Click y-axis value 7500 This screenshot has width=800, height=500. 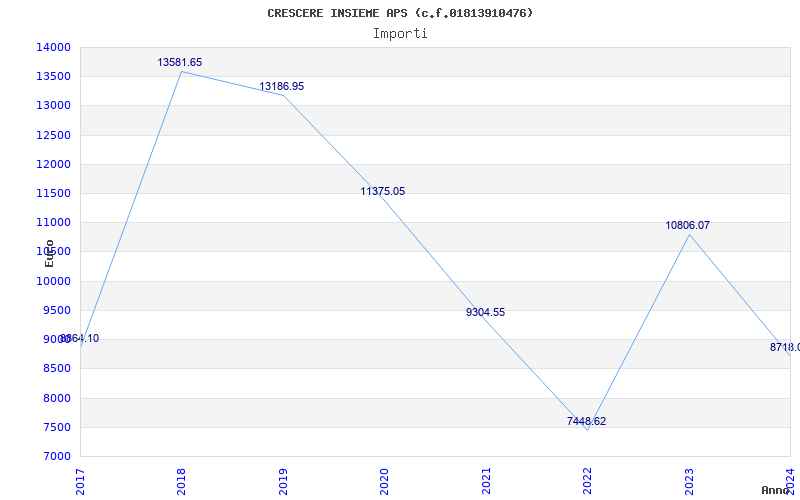click(56, 427)
